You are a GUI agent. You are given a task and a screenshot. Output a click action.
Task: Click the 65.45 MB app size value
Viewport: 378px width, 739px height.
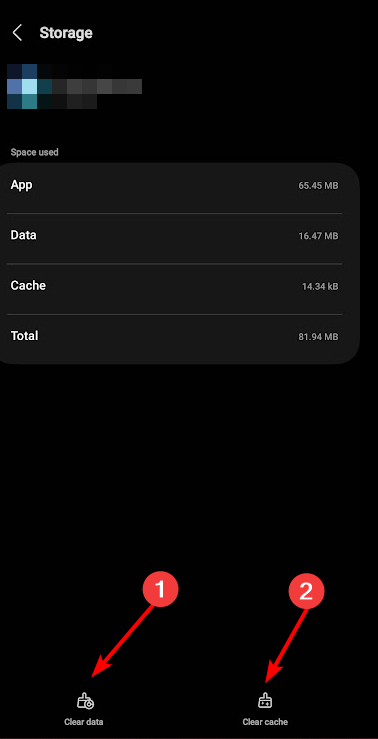pos(318,186)
